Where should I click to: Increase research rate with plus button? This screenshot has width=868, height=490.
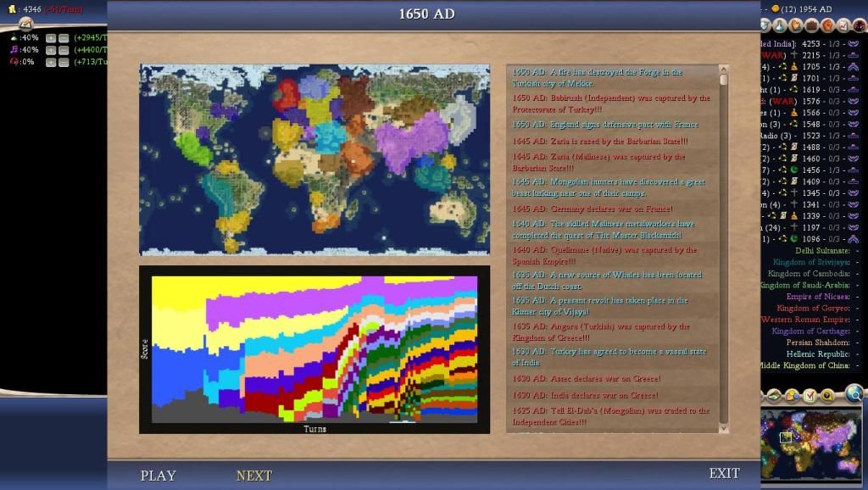tap(51, 37)
